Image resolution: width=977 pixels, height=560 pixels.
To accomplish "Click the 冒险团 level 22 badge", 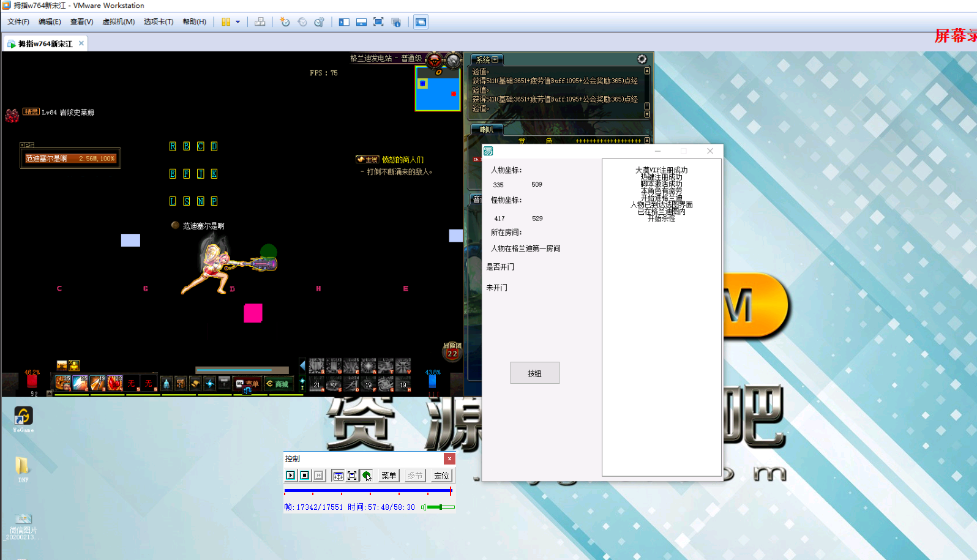I will (452, 351).
